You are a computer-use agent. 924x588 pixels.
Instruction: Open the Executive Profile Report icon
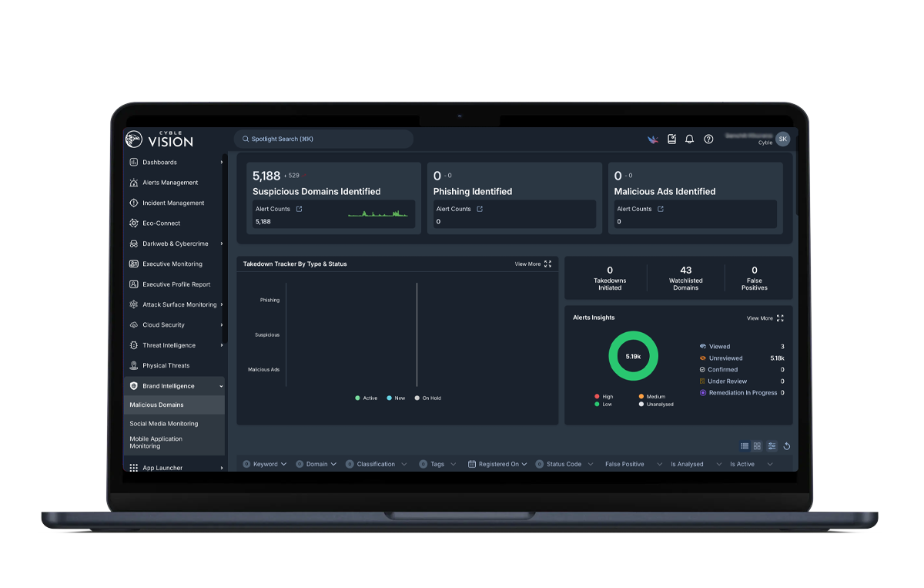(x=133, y=284)
